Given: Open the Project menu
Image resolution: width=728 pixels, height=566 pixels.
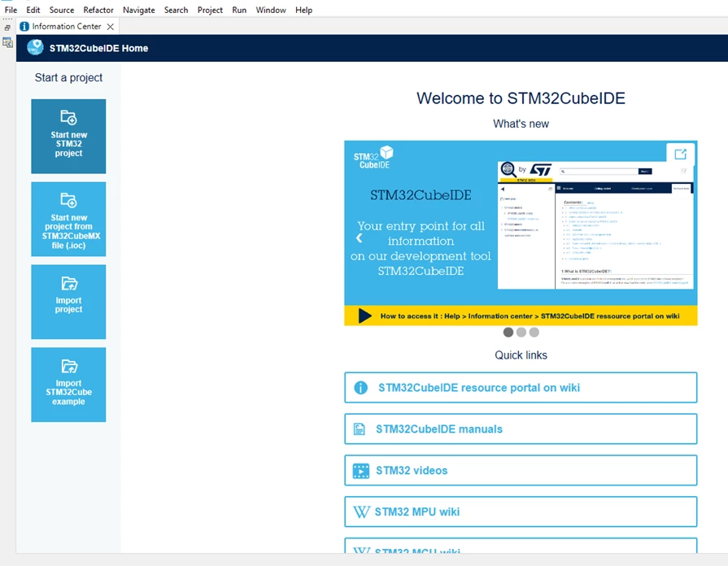Looking at the screenshot, I should tap(210, 10).
